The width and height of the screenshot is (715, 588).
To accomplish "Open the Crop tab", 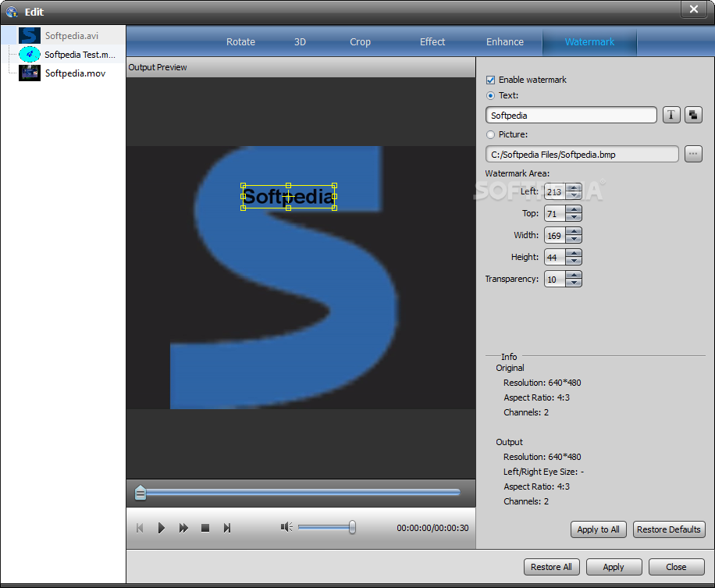I will click(x=361, y=42).
